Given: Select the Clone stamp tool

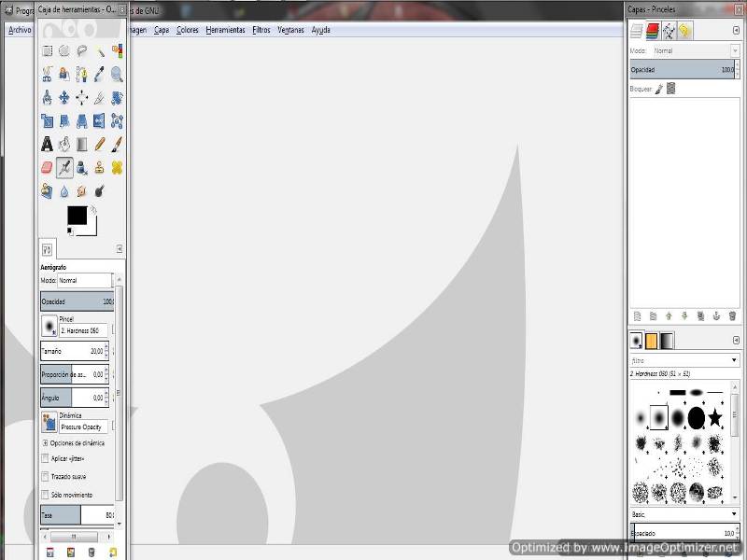Looking at the screenshot, I should (x=100, y=168).
